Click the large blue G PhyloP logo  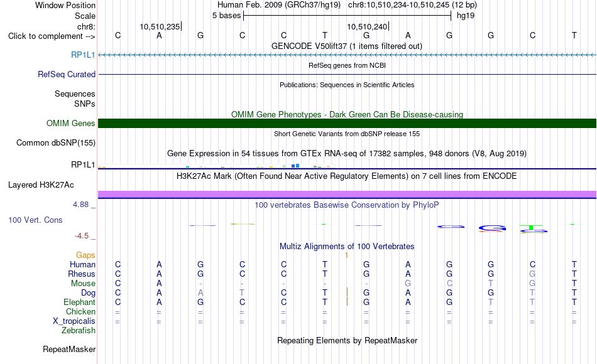click(492, 228)
